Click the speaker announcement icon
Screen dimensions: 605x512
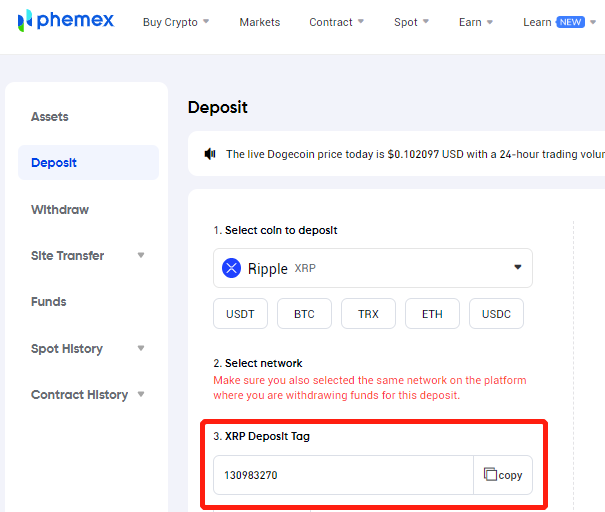click(x=210, y=154)
